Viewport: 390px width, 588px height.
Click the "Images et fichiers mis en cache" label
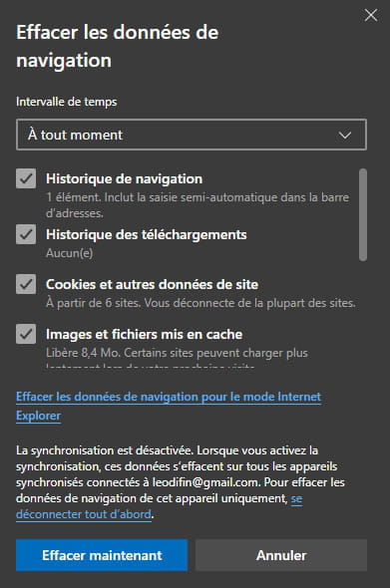[145, 335]
